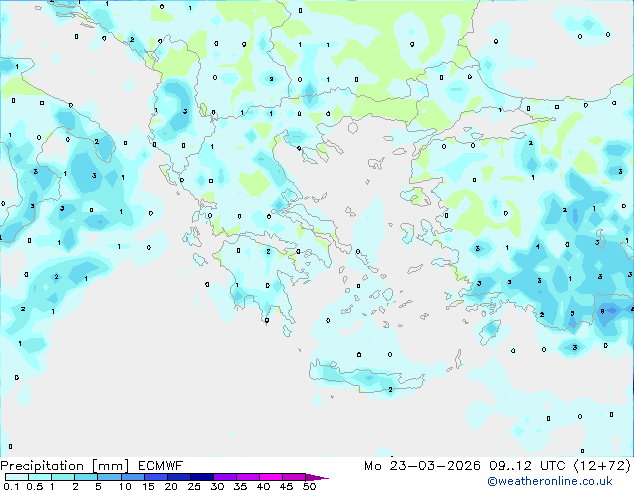Click the legend label "0.1"

(11, 486)
